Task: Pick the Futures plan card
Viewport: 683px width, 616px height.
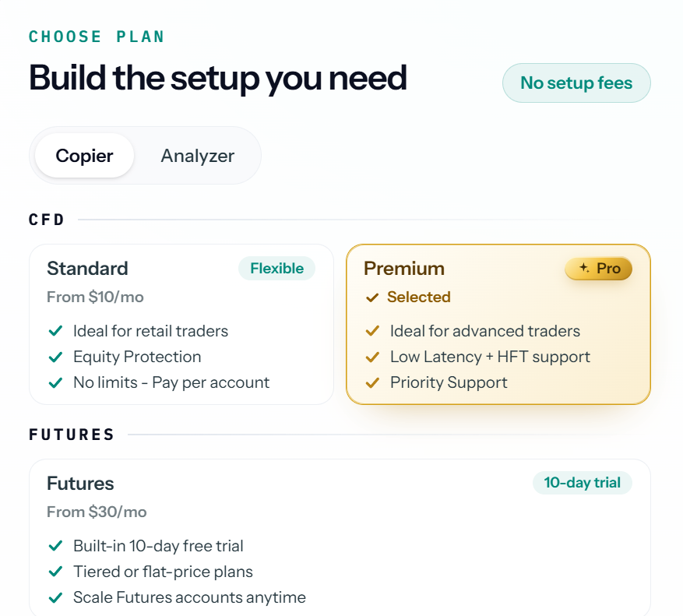Action: pyautogui.click(x=340, y=537)
